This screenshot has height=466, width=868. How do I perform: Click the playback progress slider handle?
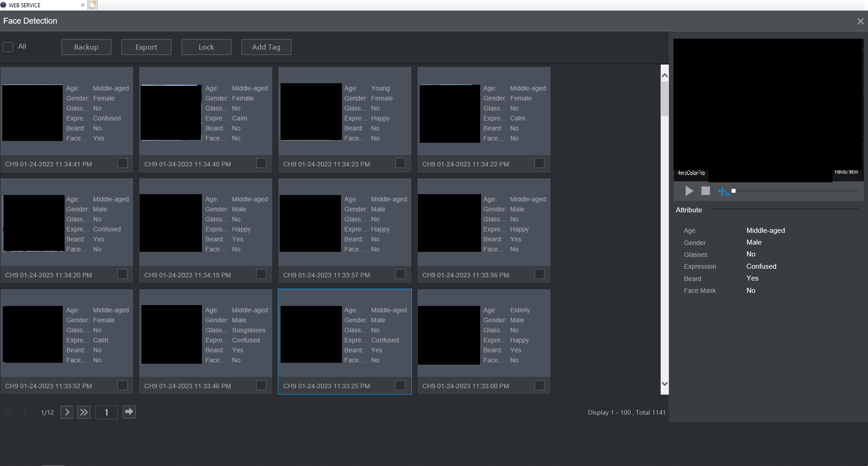coord(733,191)
